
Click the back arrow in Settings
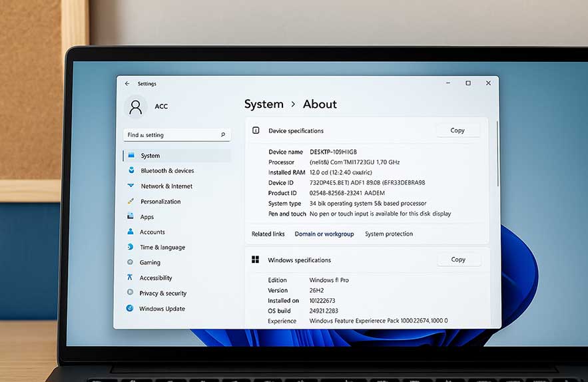pyautogui.click(x=127, y=84)
